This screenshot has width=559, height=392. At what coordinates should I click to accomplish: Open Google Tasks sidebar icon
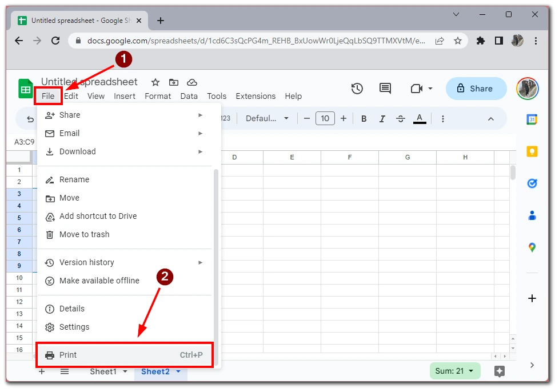[x=532, y=183]
